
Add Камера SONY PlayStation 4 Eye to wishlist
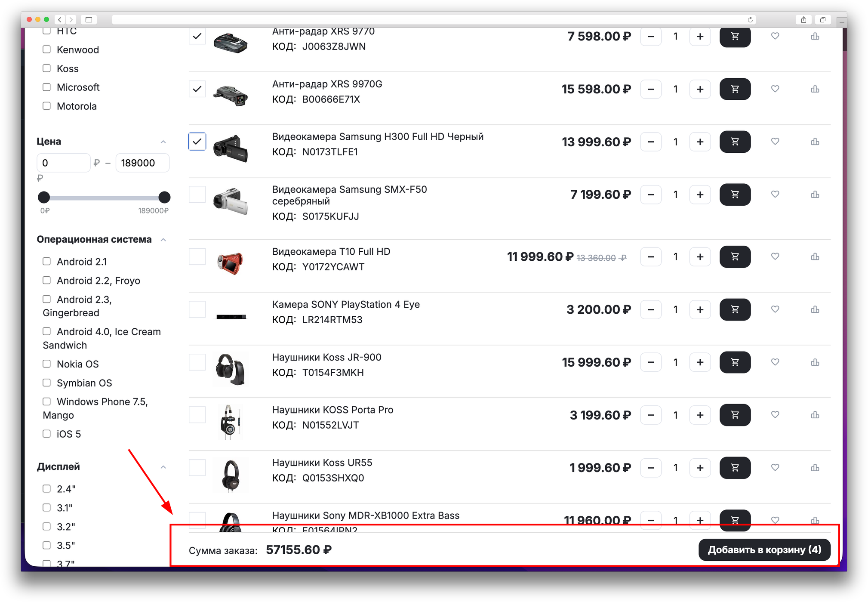tap(775, 309)
